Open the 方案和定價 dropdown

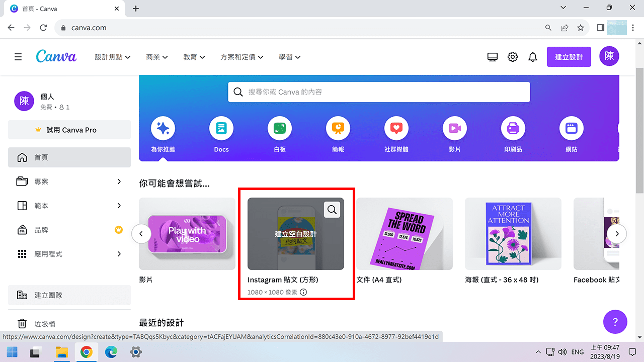click(242, 57)
